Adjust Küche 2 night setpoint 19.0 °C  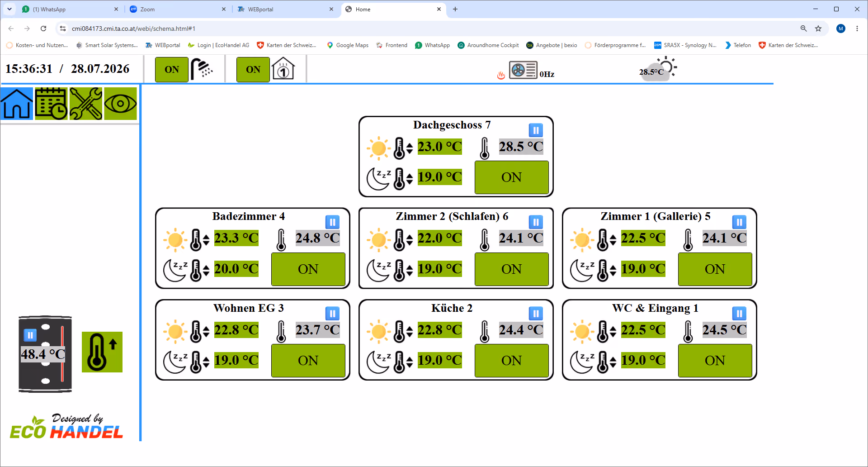tap(440, 360)
